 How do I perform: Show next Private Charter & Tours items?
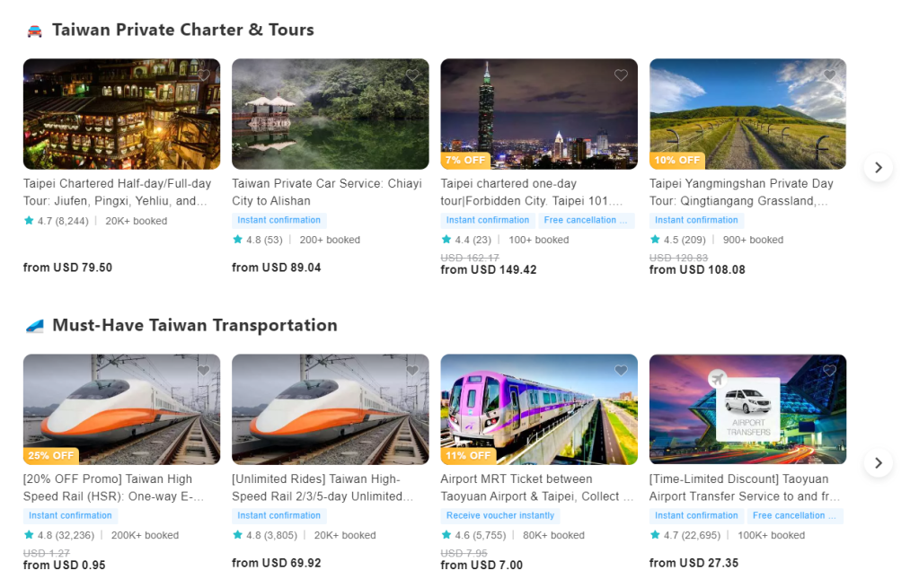[879, 168]
